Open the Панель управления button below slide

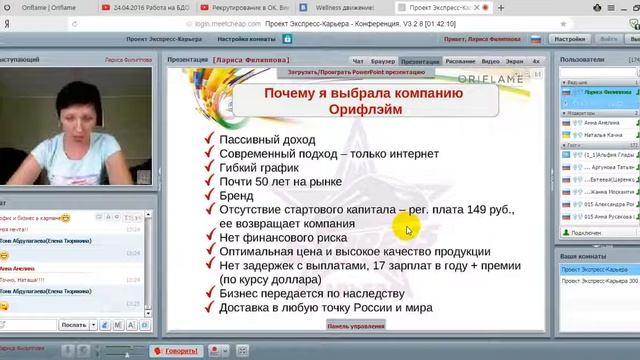[356, 326]
